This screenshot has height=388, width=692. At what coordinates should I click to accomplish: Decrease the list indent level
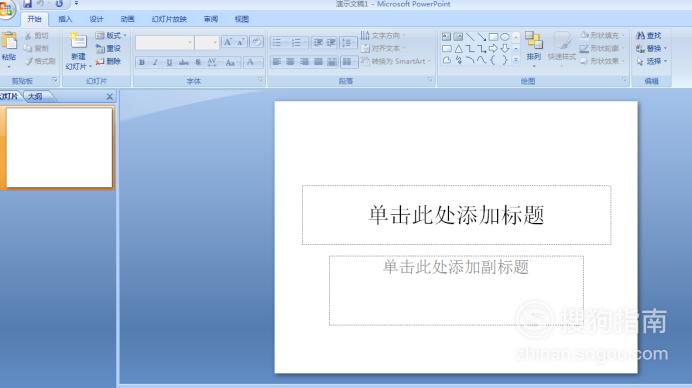point(318,42)
